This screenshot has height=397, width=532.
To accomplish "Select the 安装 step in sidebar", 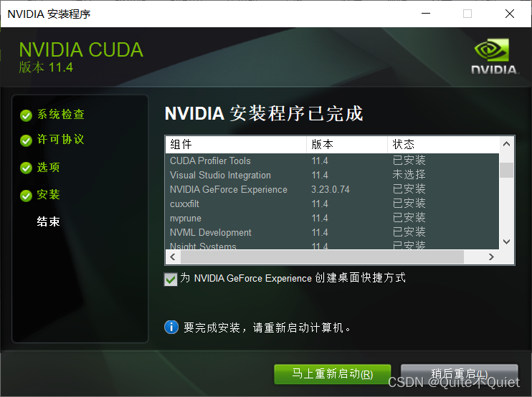I will (49, 195).
